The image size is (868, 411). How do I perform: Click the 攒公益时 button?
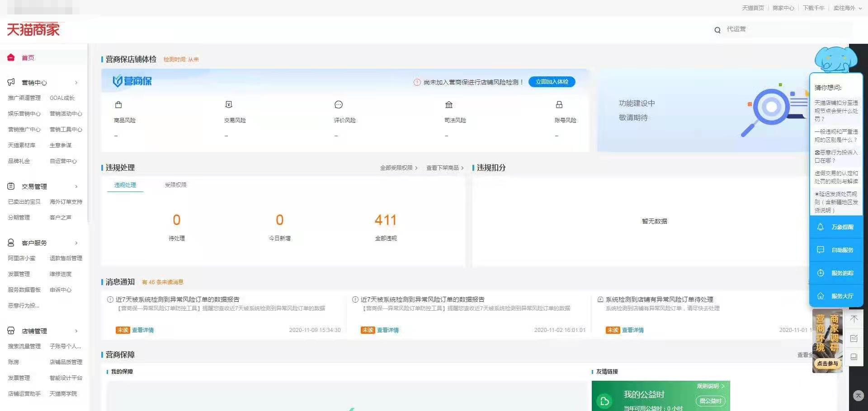[x=710, y=401]
